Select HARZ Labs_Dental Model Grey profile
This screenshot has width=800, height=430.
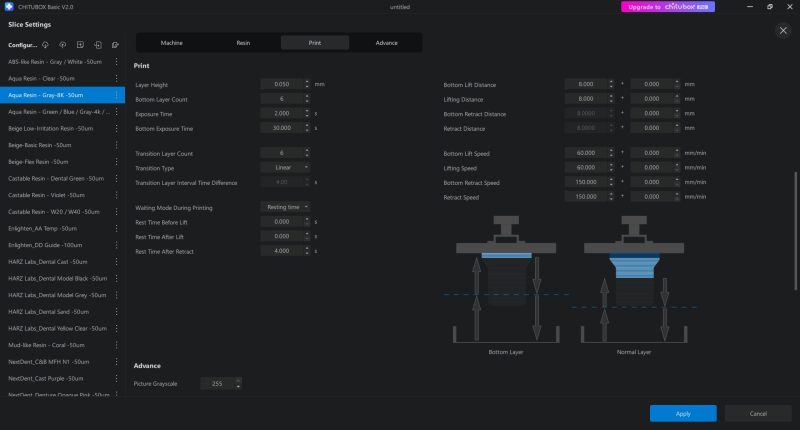[x=62, y=295]
